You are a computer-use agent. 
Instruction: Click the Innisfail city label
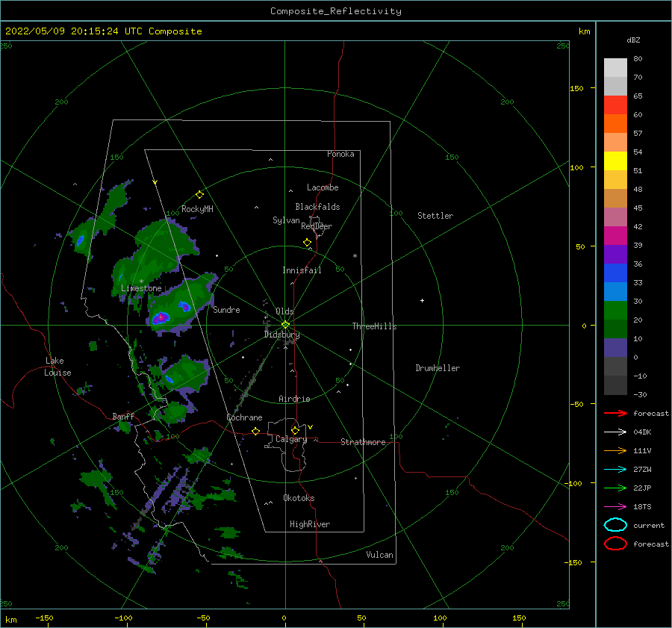[x=302, y=270]
